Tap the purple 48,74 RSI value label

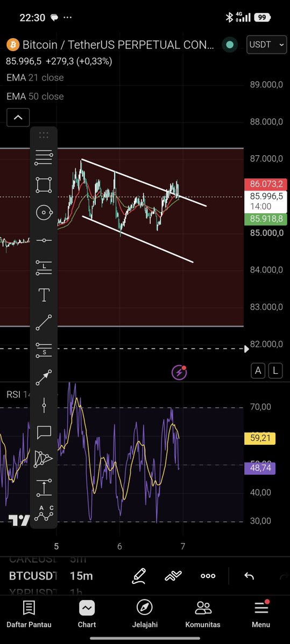click(260, 468)
